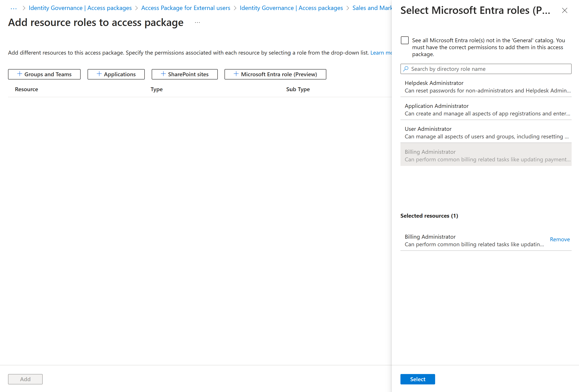Click the close panel icon on right panel
Image resolution: width=579 pixels, height=392 pixels.
coord(564,10)
